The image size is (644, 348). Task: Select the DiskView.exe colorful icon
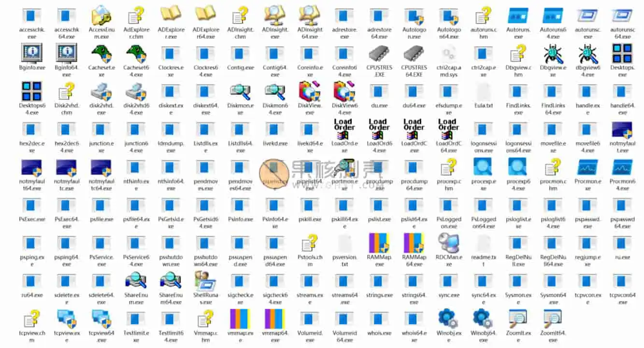[x=310, y=91]
